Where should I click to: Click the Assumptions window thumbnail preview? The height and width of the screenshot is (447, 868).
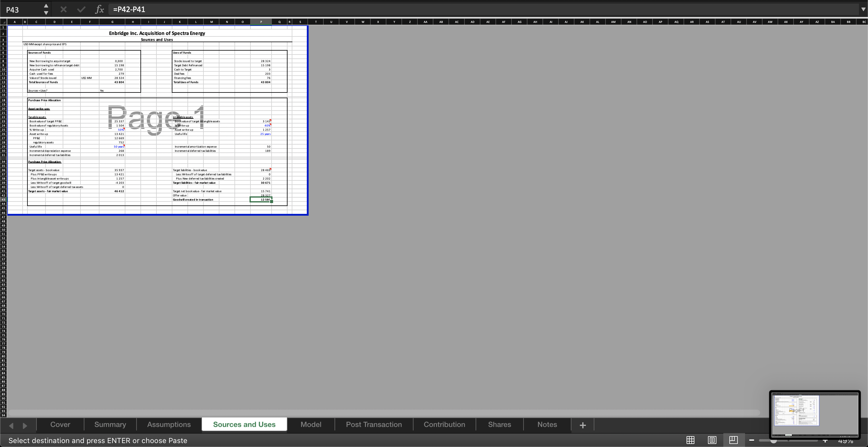click(x=815, y=414)
